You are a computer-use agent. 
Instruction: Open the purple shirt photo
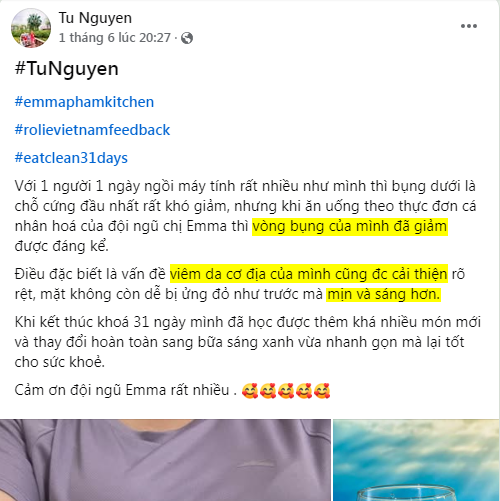tap(165, 460)
